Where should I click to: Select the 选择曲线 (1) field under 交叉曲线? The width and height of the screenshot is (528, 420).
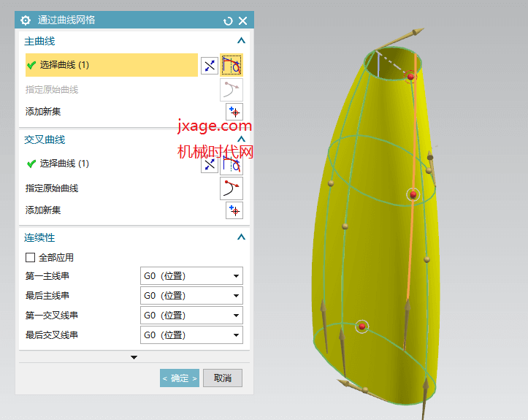point(112,164)
